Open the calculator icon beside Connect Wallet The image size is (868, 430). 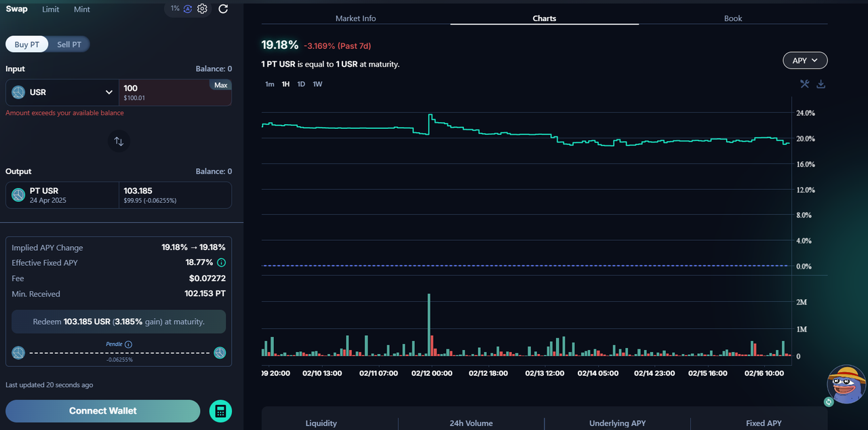point(220,411)
